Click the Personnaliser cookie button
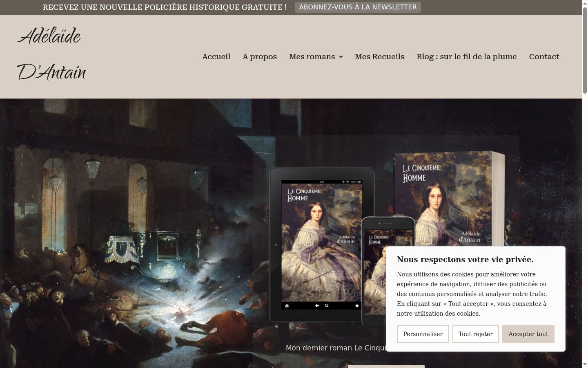588x368 pixels. [x=423, y=334]
